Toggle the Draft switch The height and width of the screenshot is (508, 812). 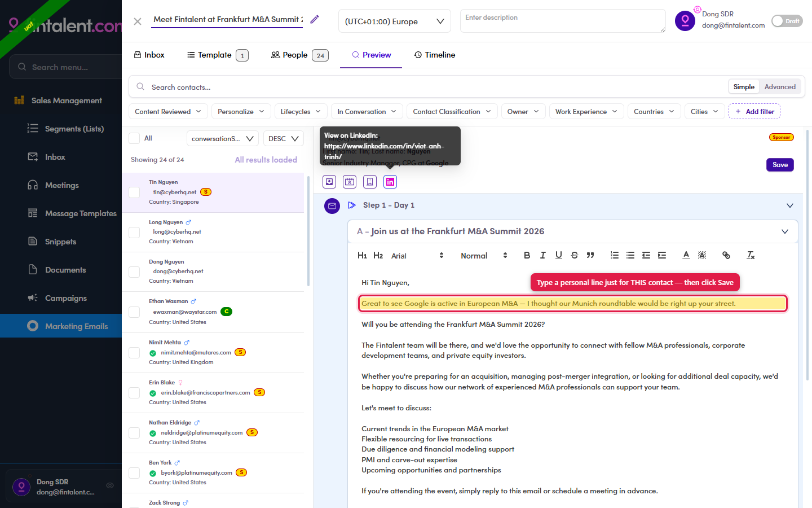(x=787, y=21)
